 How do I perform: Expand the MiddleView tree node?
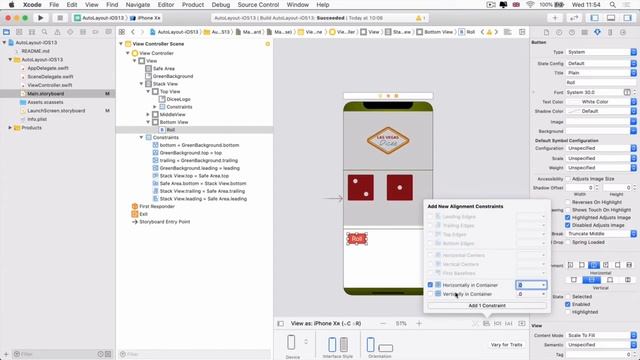pyautogui.click(x=148, y=115)
